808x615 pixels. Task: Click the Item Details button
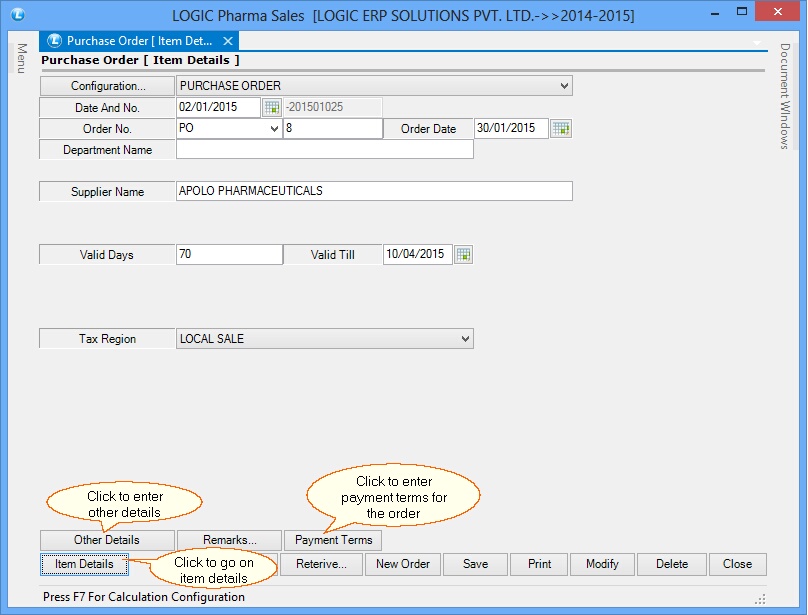point(84,564)
